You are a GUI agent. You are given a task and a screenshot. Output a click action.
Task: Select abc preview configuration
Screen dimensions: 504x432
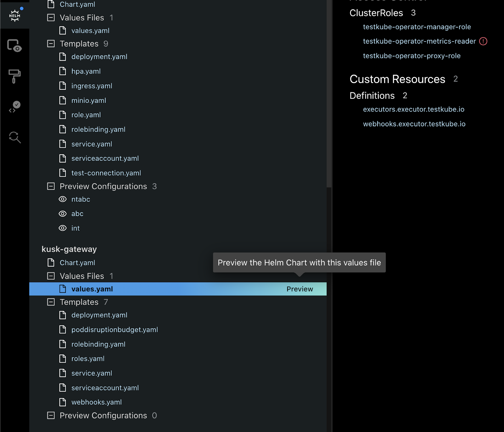77,214
